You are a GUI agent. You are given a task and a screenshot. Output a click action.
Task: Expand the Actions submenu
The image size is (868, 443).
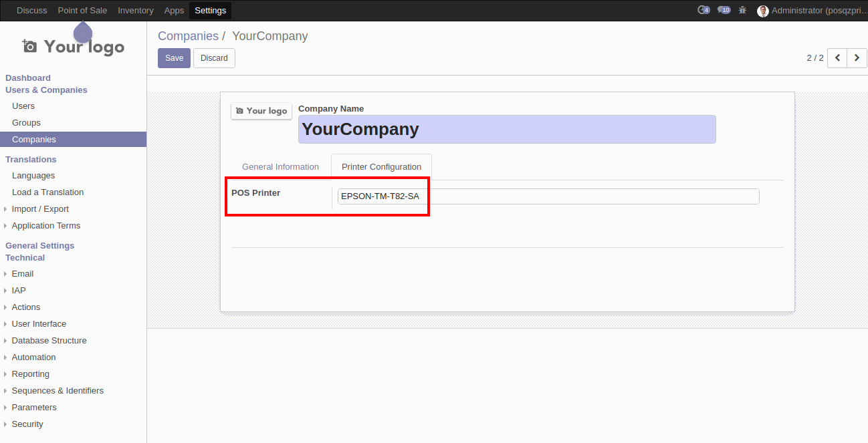click(25, 307)
